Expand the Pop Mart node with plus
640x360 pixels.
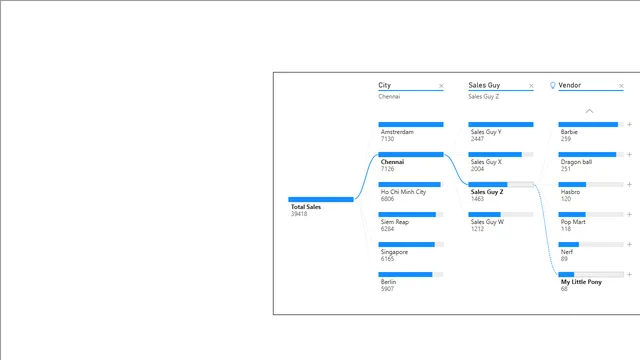(x=629, y=214)
